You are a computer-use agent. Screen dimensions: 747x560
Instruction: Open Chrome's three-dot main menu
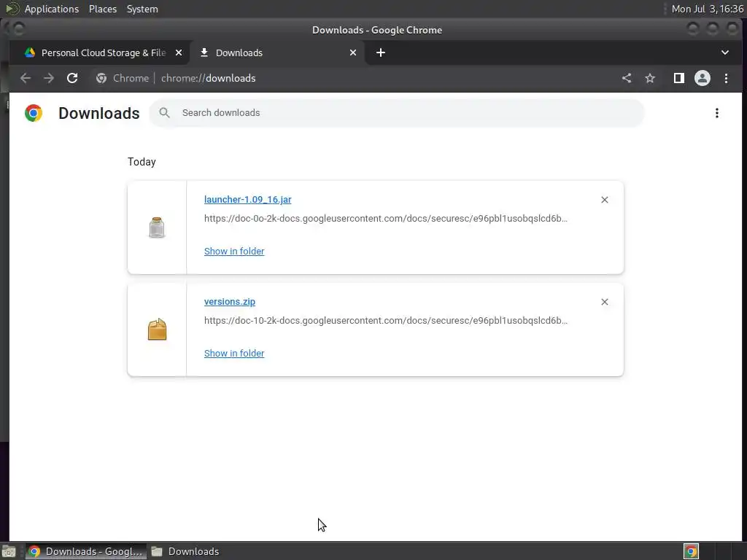click(x=726, y=78)
